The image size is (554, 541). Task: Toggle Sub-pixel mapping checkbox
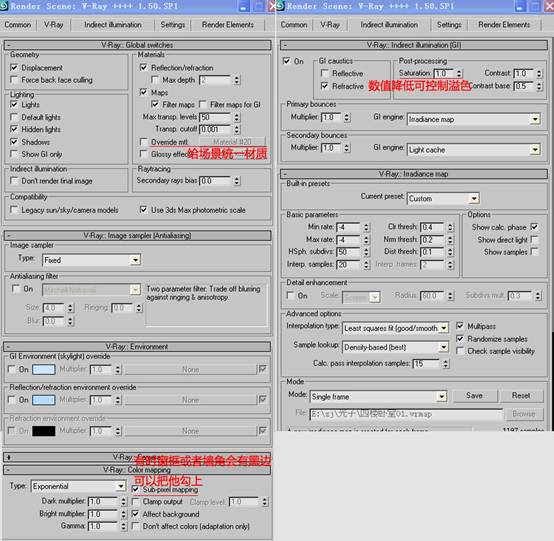pyautogui.click(x=135, y=489)
